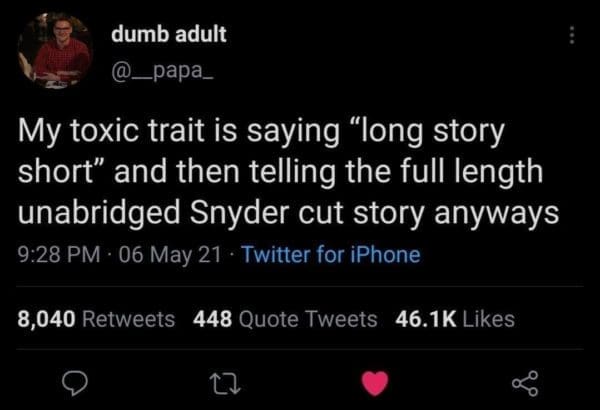The image size is (600, 410).
Task: Open the three-dot more options menu
Action: (x=571, y=35)
